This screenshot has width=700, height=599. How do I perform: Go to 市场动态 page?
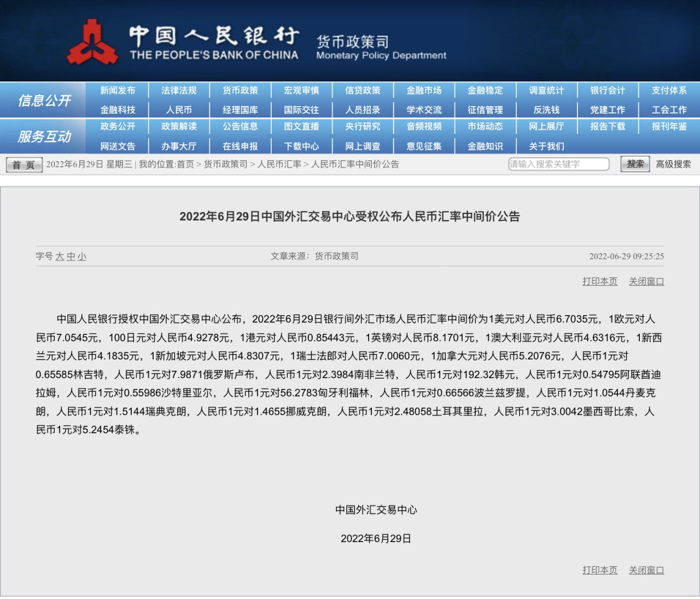coord(485,126)
